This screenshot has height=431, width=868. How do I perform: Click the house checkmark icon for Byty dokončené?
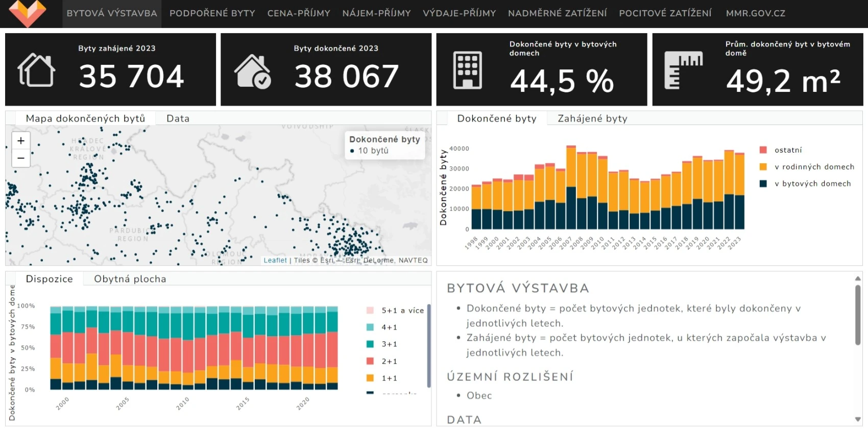tap(253, 71)
